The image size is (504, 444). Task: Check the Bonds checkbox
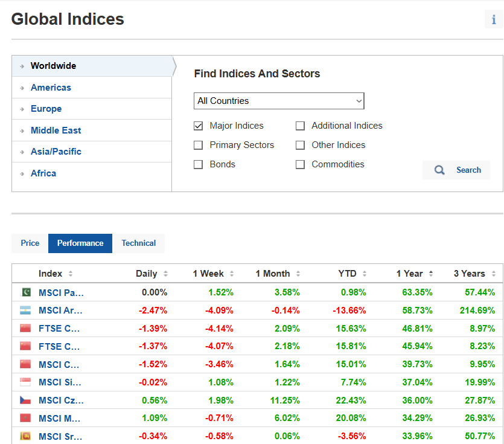coord(199,164)
